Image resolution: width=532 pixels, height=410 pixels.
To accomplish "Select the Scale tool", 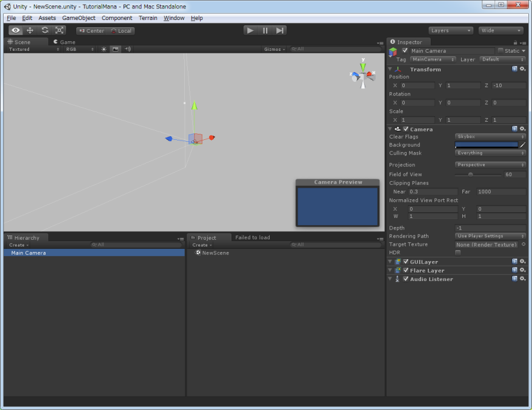I will pos(59,30).
